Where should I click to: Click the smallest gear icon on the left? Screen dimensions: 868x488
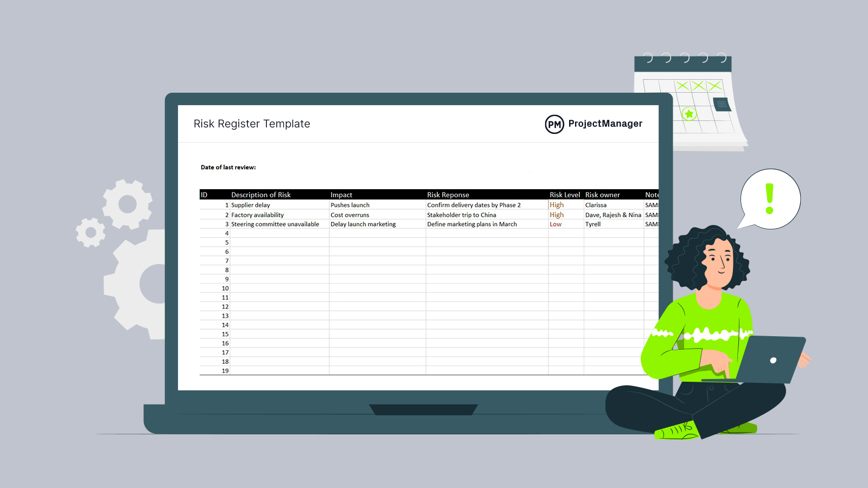pyautogui.click(x=91, y=233)
